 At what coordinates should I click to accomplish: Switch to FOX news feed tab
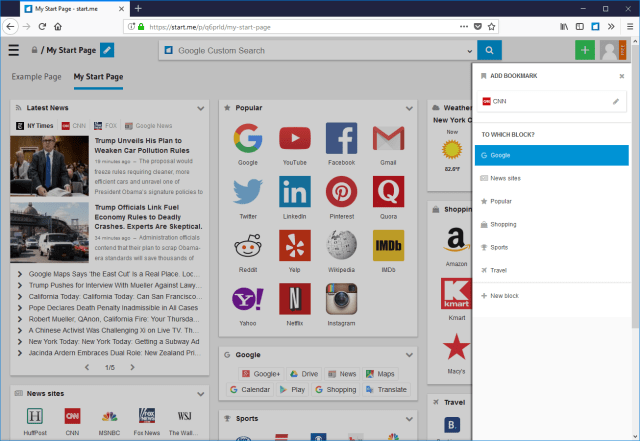point(105,126)
